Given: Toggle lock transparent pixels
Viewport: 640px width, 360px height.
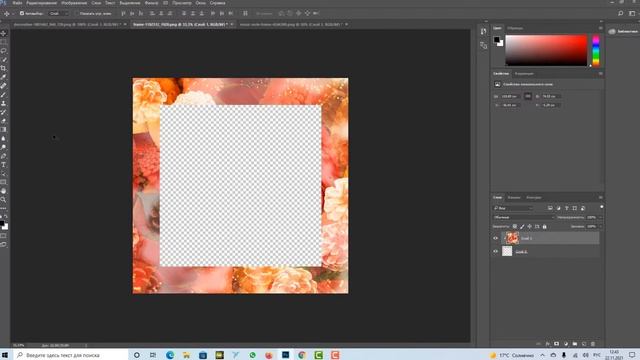Looking at the screenshot, I should coord(515,227).
